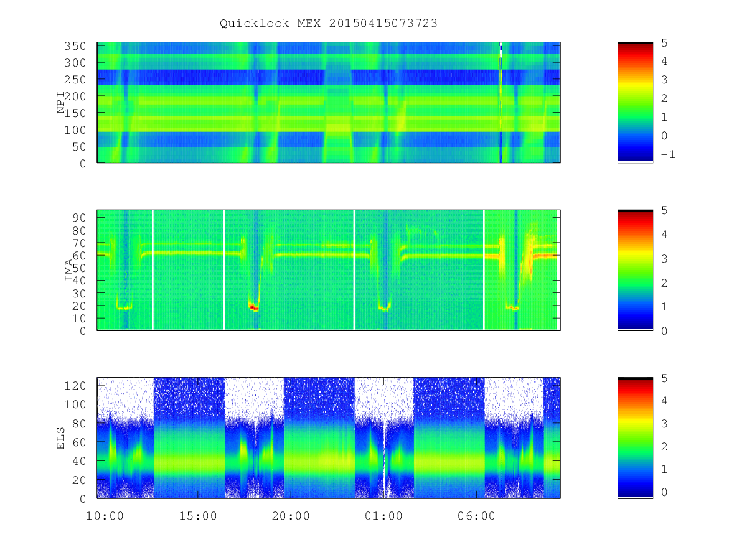Click the '10:00' time axis label
Screen dimensions: 747x560
point(105,516)
